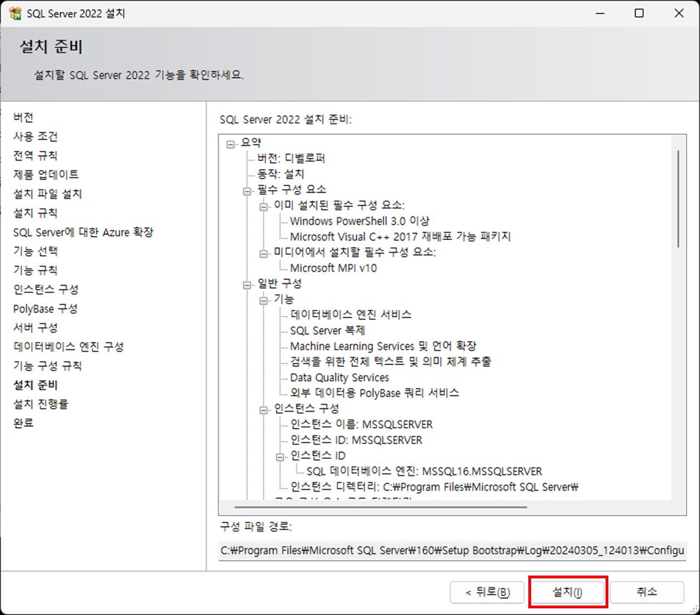Select 데이터베이스 엔진 서비스 tree row
Image resolution: width=700 pixels, height=615 pixels.
351,315
